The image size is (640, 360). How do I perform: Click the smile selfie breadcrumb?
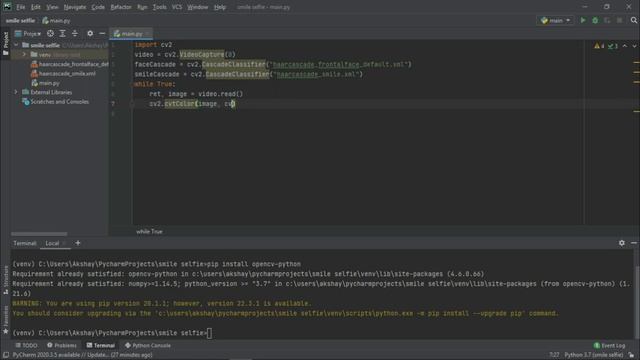[20, 20]
